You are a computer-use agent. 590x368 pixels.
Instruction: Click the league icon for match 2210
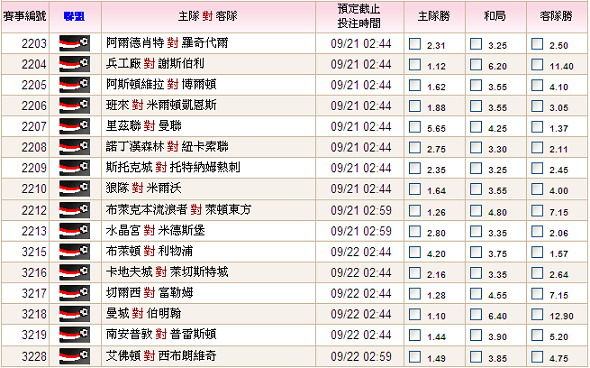pos(74,188)
